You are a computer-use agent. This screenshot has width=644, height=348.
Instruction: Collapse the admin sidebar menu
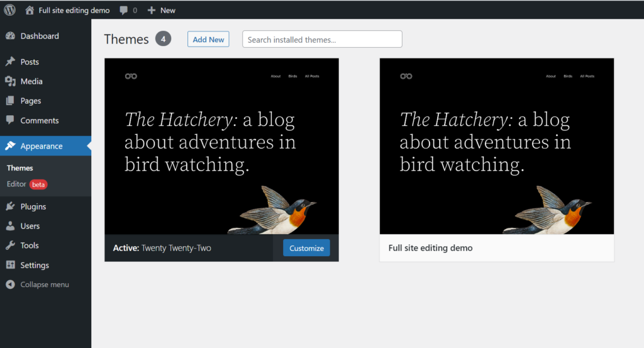click(x=45, y=284)
